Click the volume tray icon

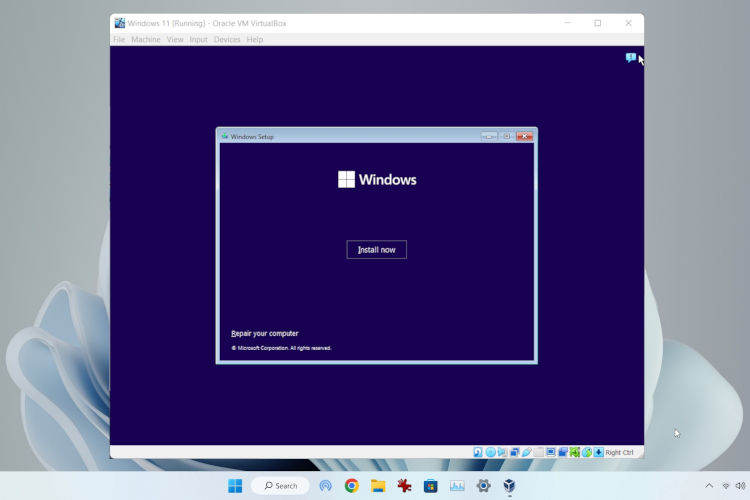click(740, 486)
